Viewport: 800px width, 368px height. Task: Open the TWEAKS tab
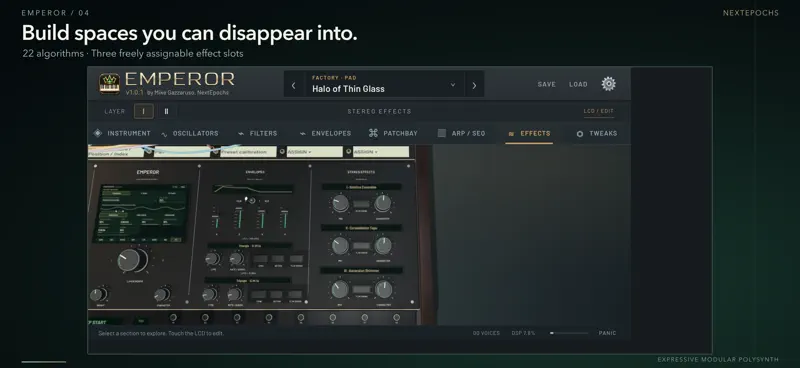[x=597, y=133]
